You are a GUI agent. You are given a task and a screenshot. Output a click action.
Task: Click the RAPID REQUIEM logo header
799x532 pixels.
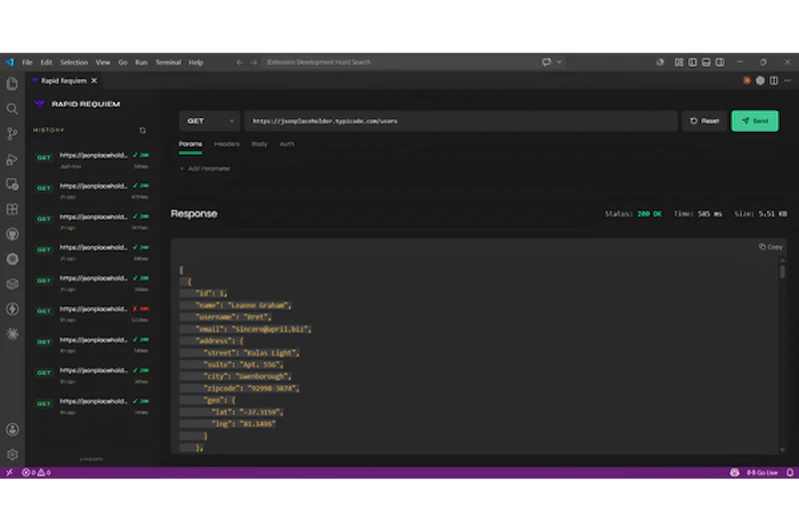77,104
